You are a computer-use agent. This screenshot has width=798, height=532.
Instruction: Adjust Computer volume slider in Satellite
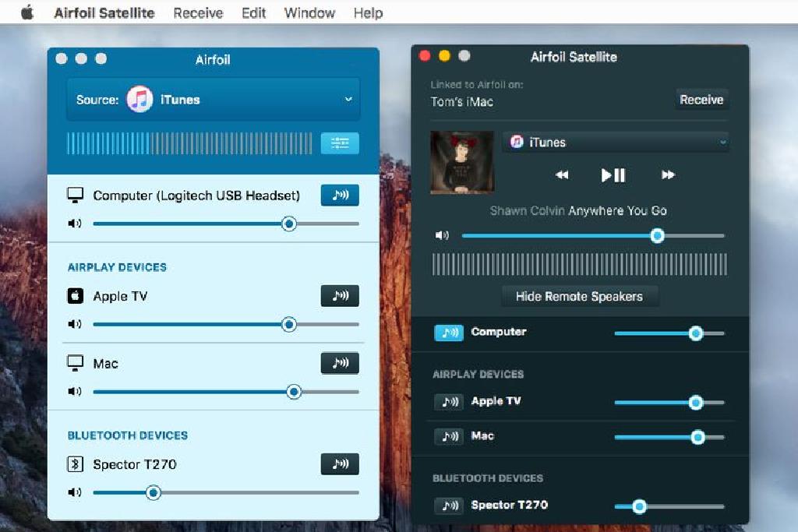coord(669,333)
